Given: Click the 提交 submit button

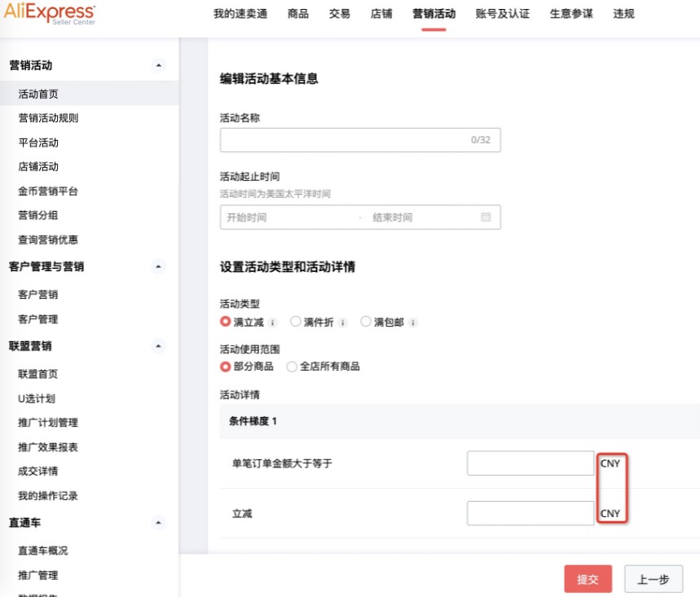Looking at the screenshot, I should [x=588, y=579].
